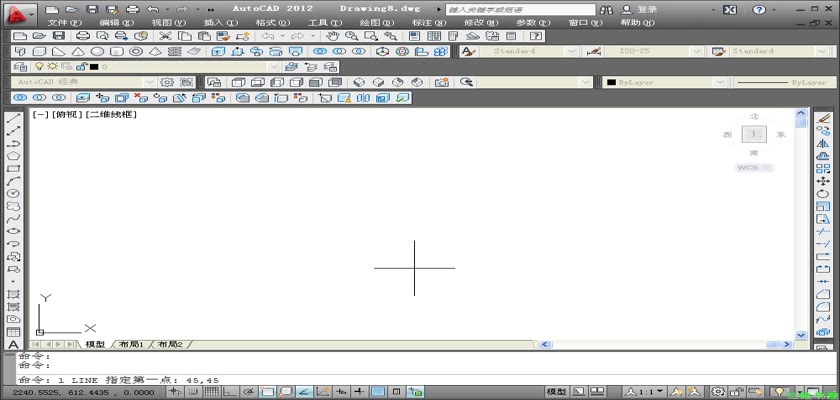Expand the ISO-25 dimension style dropdown
This screenshot has width=840, height=400.
[x=696, y=51]
